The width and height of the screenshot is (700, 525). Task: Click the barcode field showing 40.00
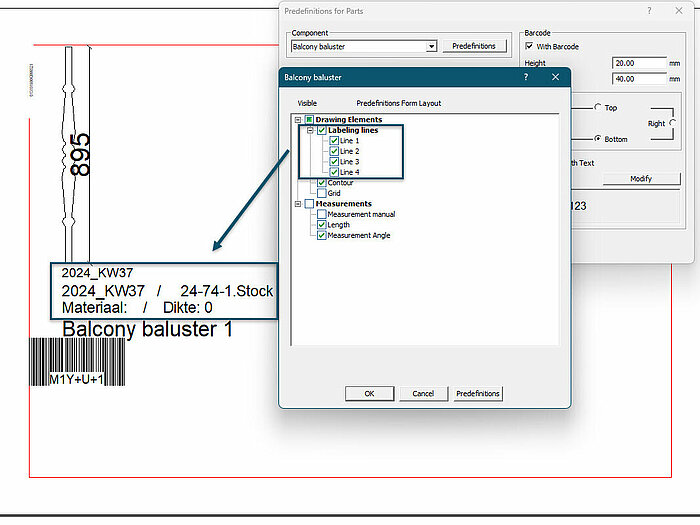pyautogui.click(x=639, y=79)
